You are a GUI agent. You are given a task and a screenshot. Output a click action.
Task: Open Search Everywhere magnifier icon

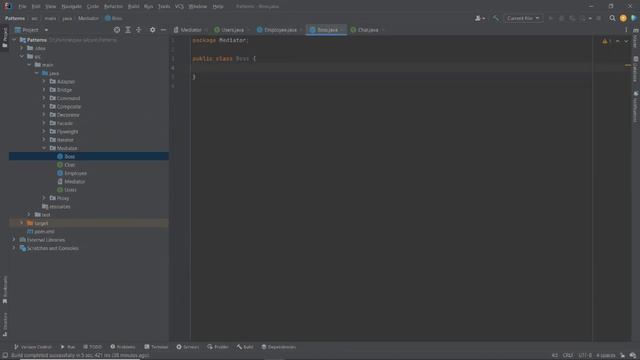612,18
